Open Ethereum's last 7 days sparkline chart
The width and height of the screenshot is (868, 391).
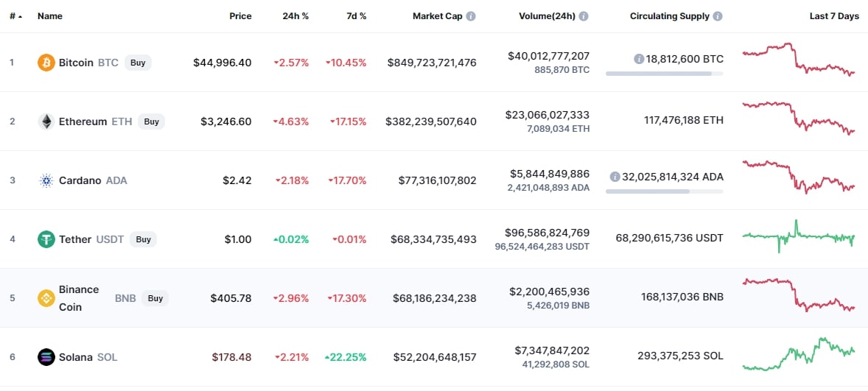799,119
